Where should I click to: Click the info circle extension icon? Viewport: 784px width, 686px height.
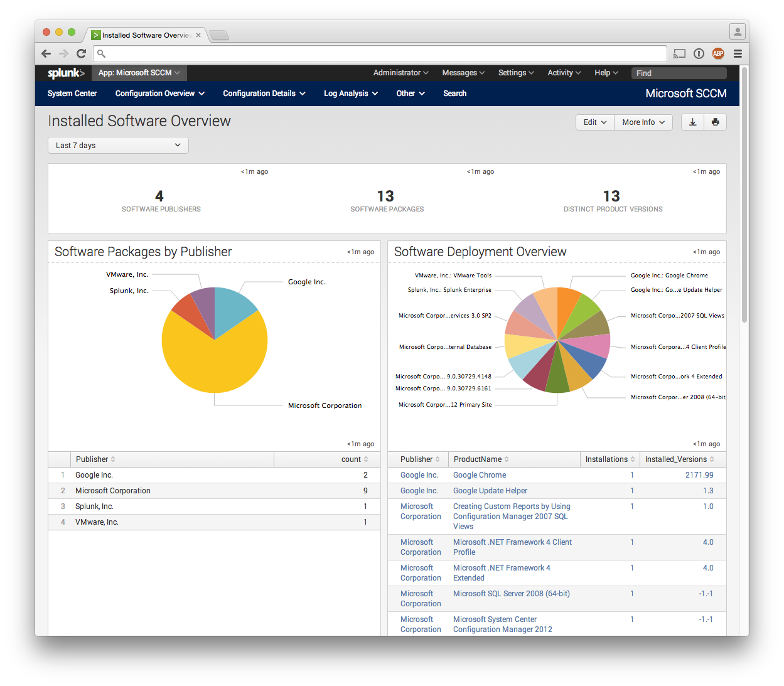(x=699, y=53)
